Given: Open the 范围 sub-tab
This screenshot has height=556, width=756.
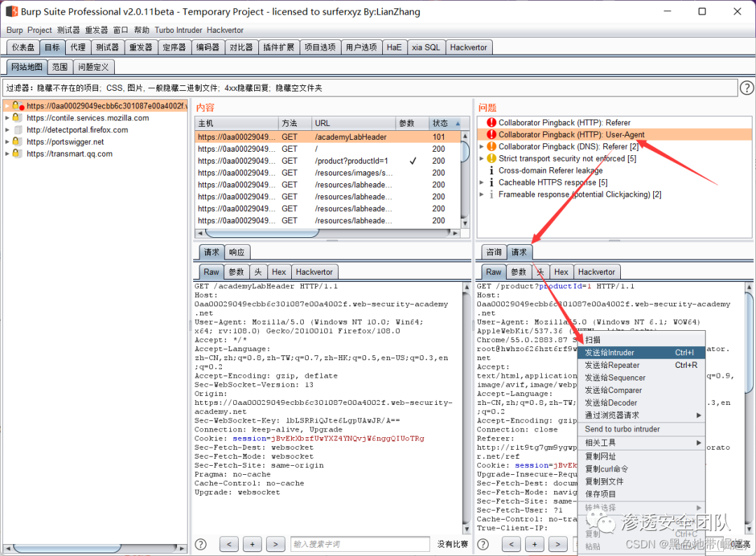Looking at the screenshot, I should pyautogui.click(x=59, y=67).
